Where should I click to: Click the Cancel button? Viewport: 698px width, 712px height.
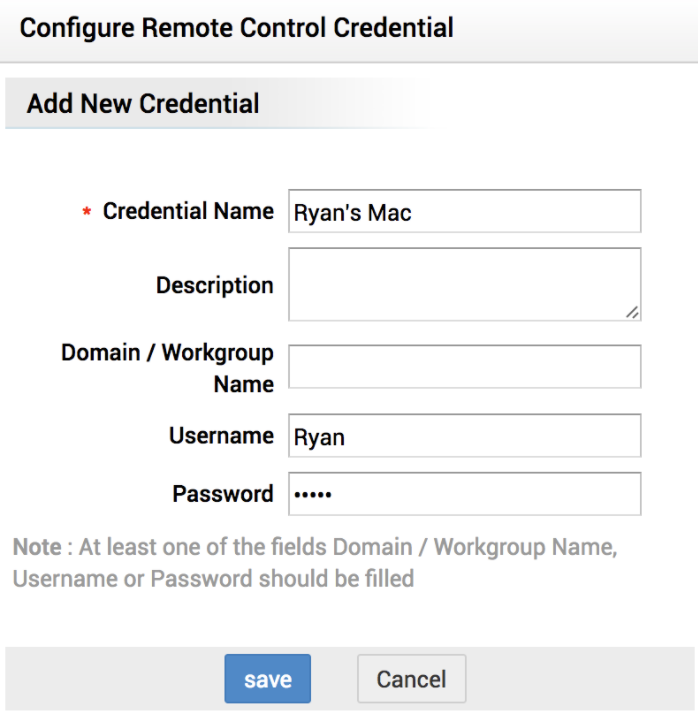411,680
